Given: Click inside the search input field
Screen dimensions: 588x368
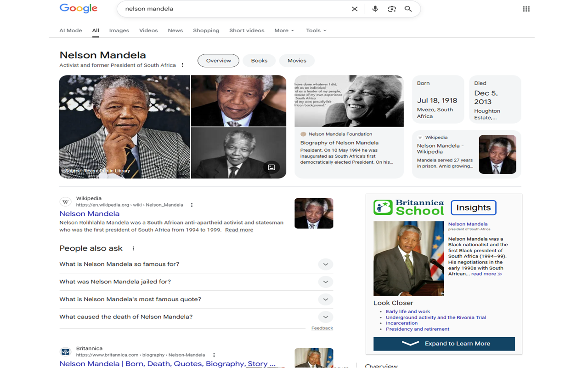Looking at the screenshot, I should coord(230,9).
